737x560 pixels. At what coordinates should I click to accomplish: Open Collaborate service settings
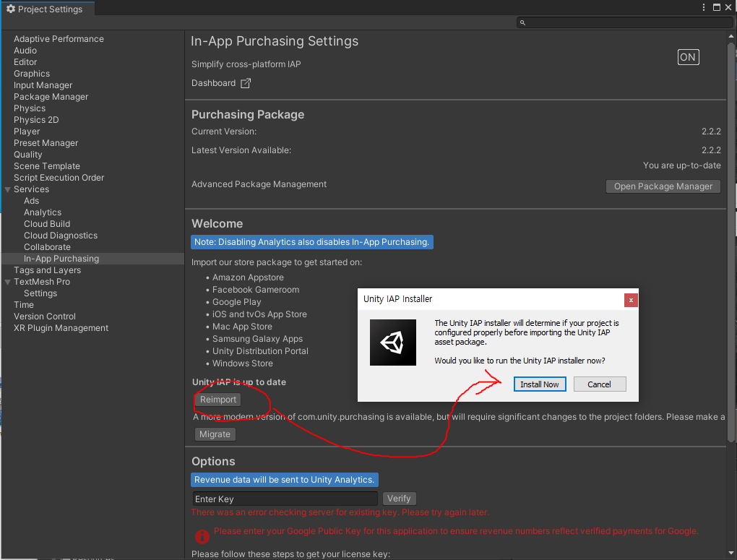pyautogui.click(x=47, y=247)
